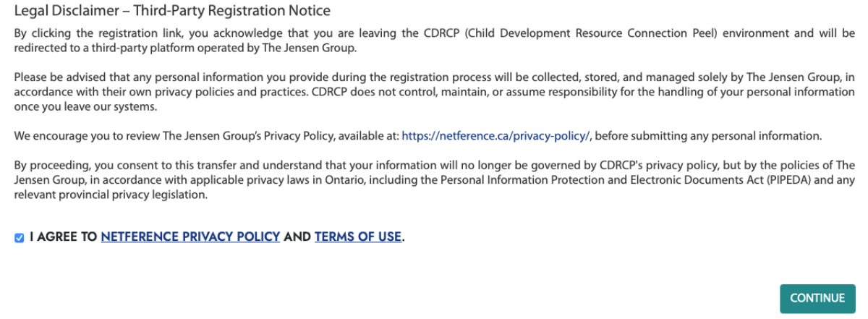Screen dimensions: 868x319
Task: Open the Netference Privacy Policy link
Action: [x=190, y=237]
